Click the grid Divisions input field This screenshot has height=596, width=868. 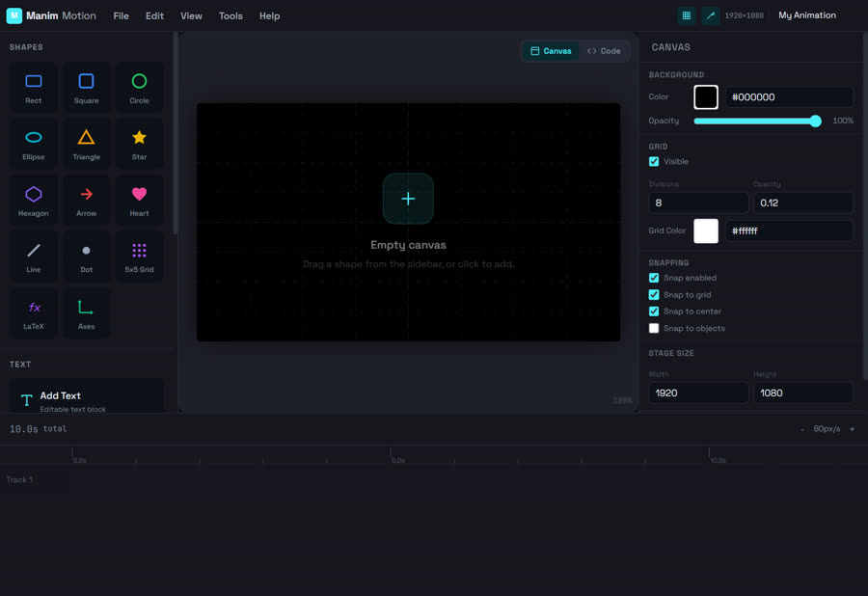[698, 203]
